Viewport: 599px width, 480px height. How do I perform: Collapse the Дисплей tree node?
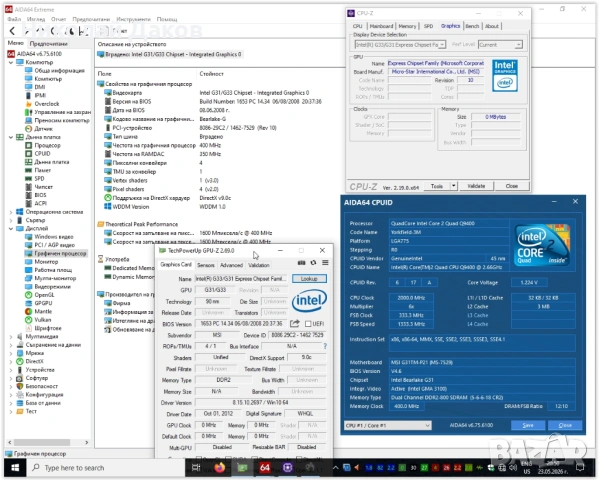coord(11,229)
